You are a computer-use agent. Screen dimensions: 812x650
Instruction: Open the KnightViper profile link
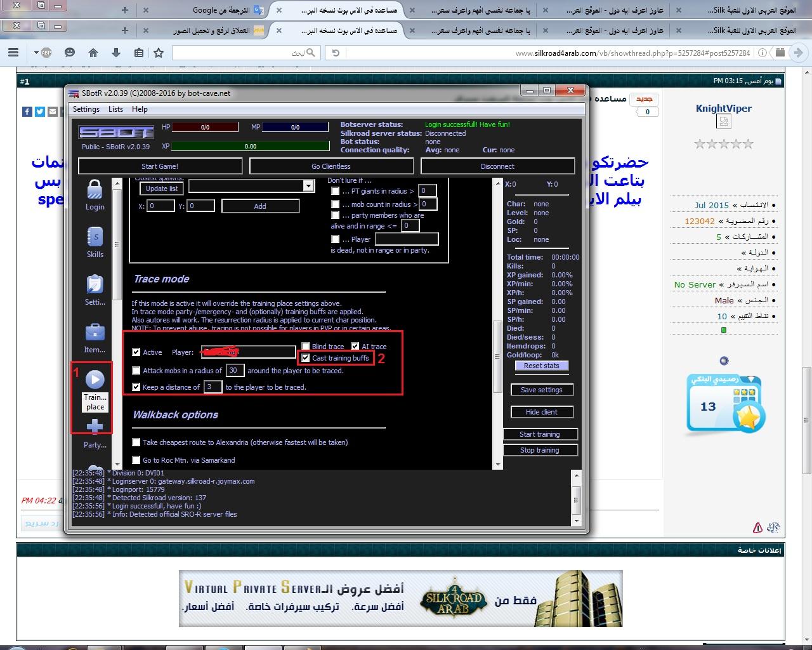point(723,109)
